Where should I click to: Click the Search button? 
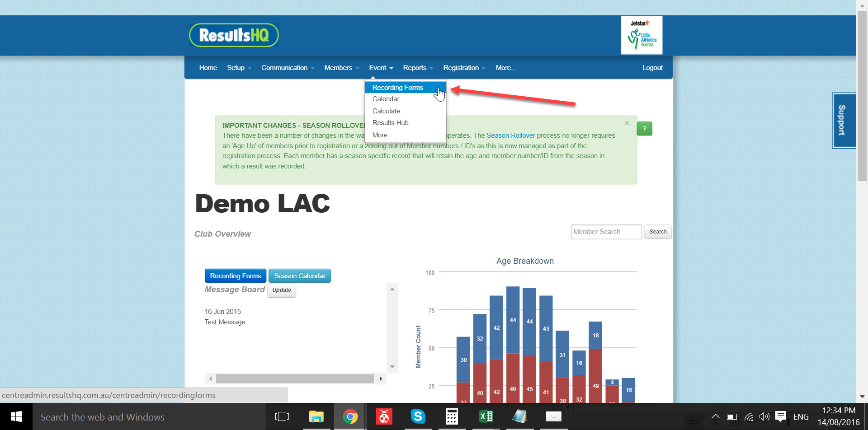[658, 232]
